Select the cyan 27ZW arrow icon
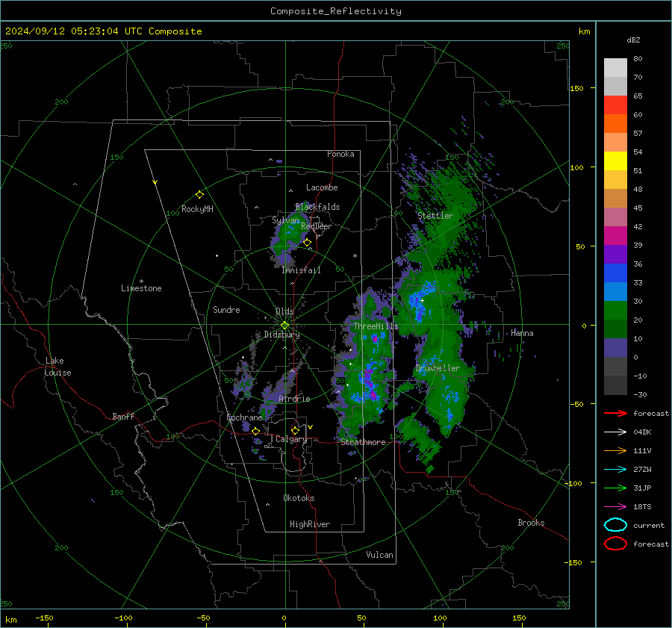This screenshot has height=628, width=672. pos(615,470)
